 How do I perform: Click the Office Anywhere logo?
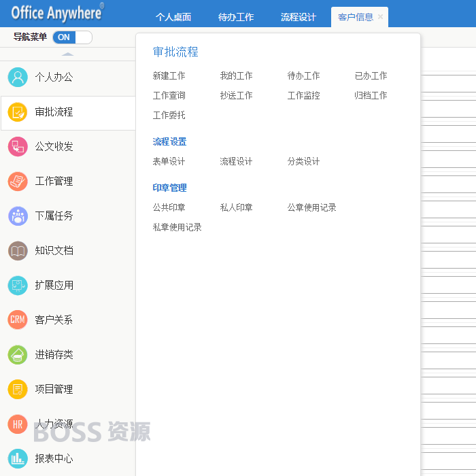57,12
